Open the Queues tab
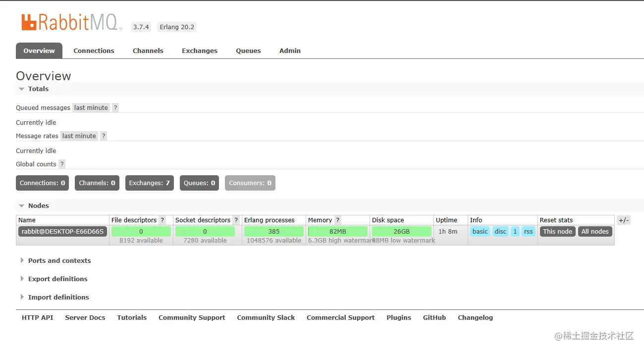The height and width of the screenshot is (351, 644). tap(248, 51)
